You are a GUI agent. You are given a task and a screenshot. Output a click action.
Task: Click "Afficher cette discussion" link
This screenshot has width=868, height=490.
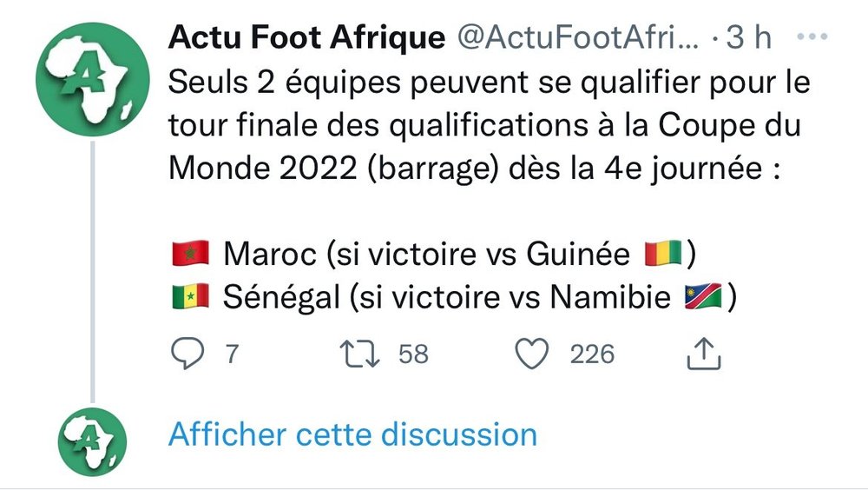pos(352,434)
